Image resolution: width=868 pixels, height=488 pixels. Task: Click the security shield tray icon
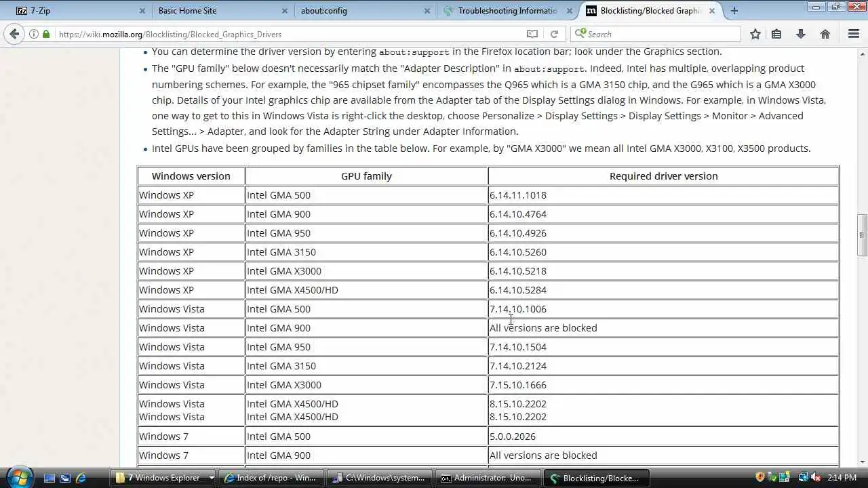[760, 477]
